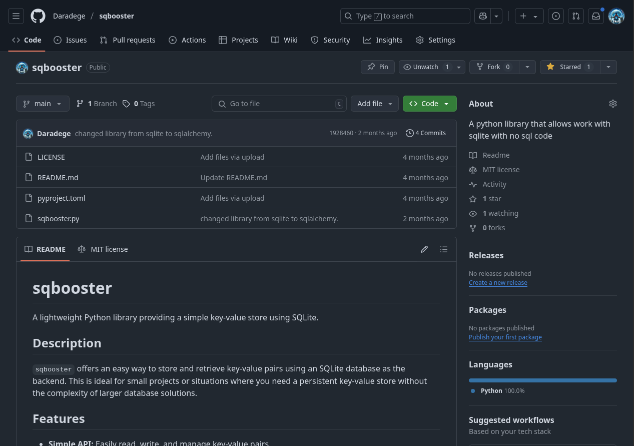Open the sqbooster.py file

(x=58, y=218)
